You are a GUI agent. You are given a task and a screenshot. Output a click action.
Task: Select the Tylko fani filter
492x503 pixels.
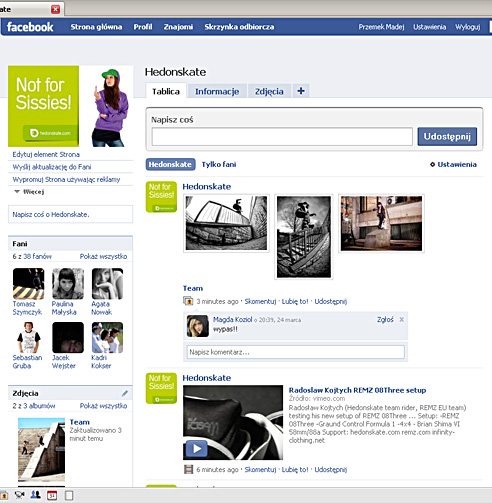tap(219, 164)
